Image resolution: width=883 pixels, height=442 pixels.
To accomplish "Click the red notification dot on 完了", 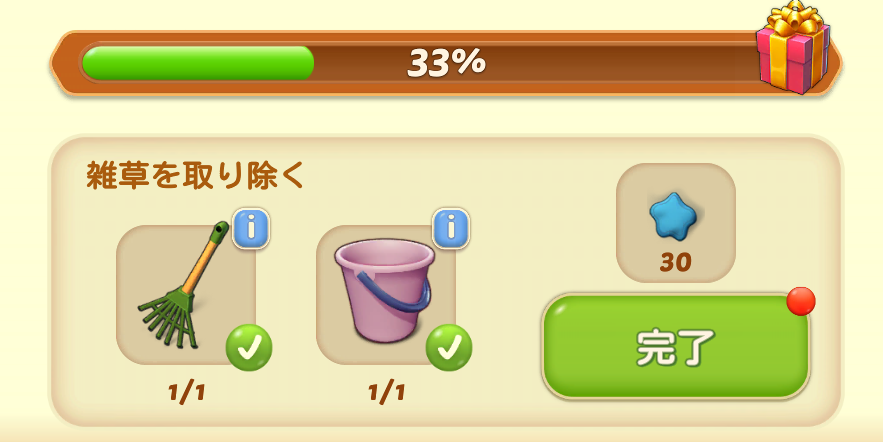I will (x=801, y=301).
